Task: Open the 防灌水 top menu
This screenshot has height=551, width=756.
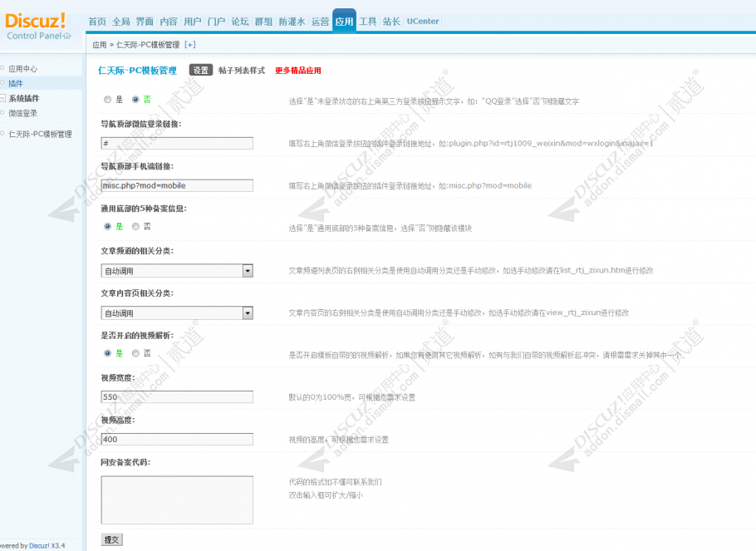Action: 292,22
